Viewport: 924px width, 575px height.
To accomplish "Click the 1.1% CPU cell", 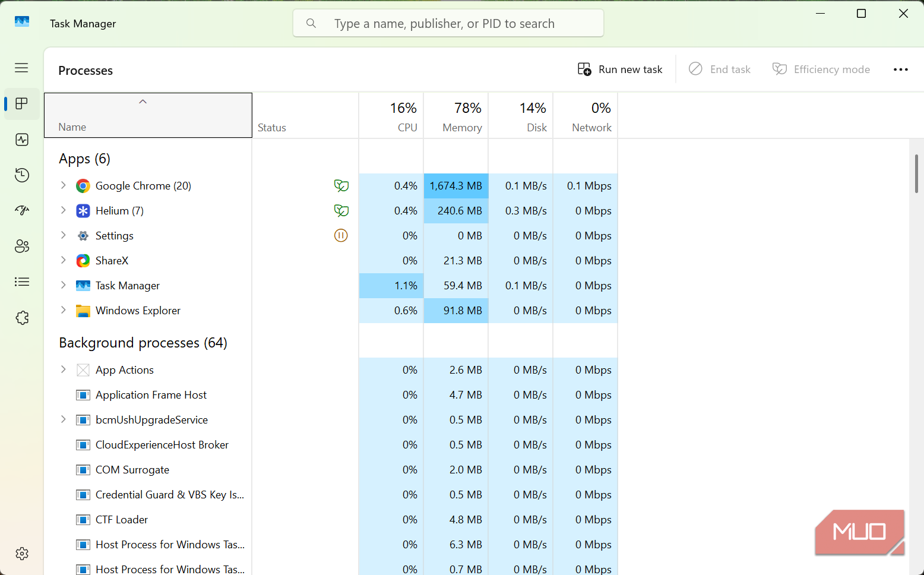I will coord(391,286).
